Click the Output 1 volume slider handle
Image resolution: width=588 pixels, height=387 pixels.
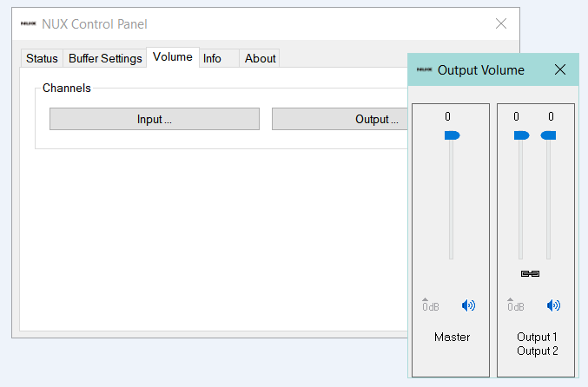(x=520, y=135)
